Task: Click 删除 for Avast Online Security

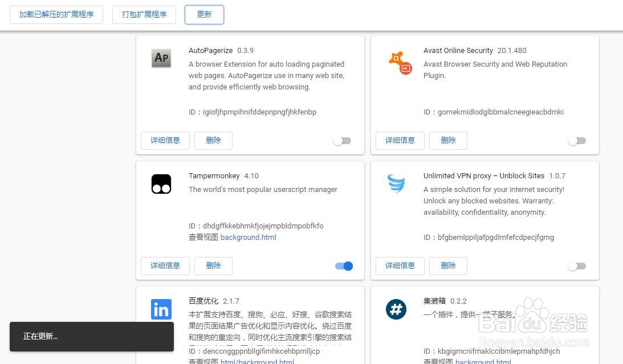Action: tap(448, 141)
